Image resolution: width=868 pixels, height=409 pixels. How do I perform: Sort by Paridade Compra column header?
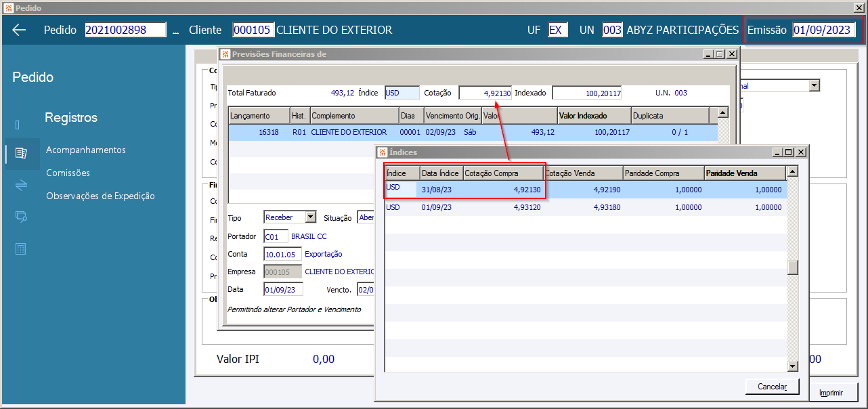664,173
